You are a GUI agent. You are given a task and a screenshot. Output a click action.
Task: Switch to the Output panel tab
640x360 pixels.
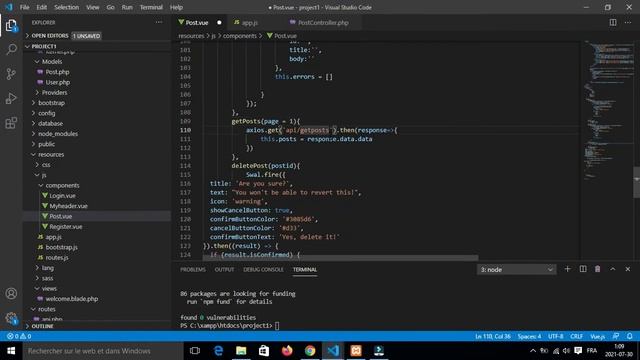coord(224,269)
